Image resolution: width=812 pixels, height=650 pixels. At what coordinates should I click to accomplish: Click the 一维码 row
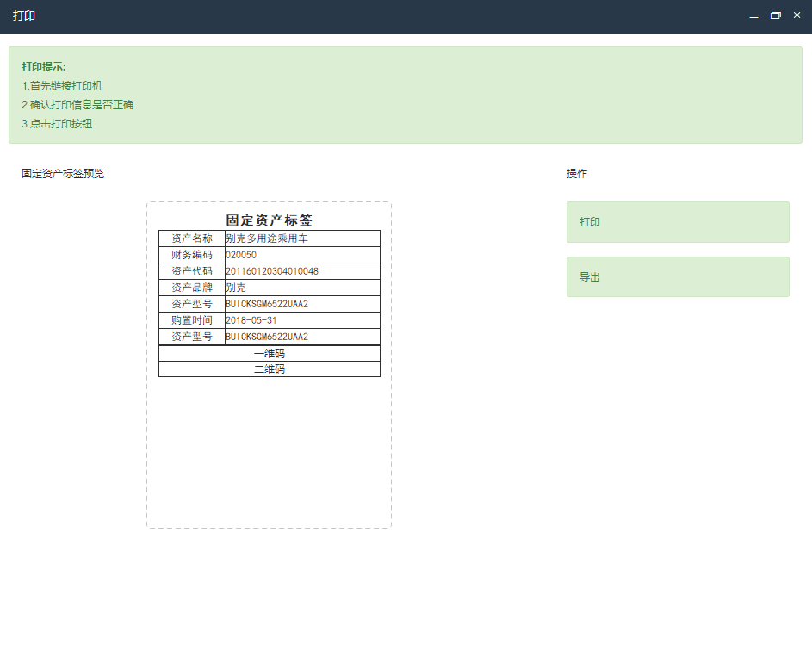coord(270,354)
